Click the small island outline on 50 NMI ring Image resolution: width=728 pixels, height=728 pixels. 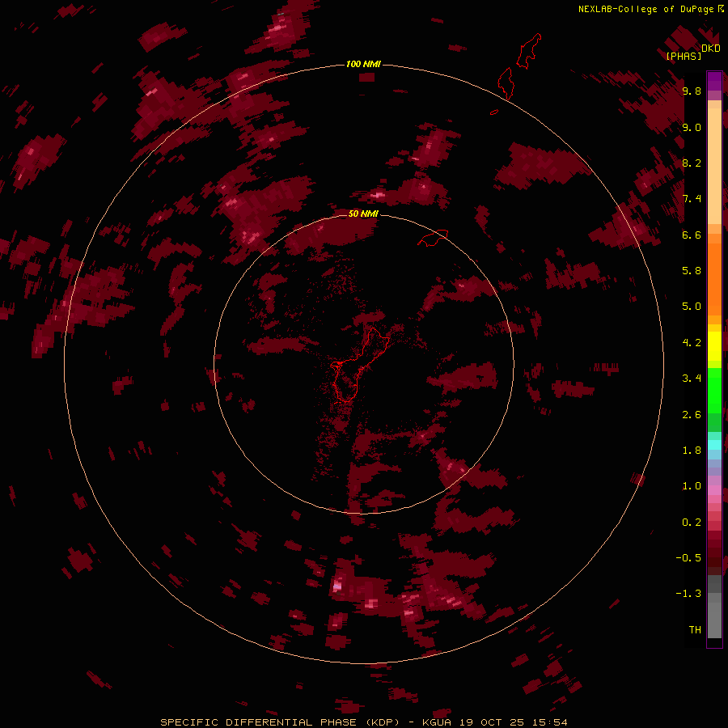[433, 238]
